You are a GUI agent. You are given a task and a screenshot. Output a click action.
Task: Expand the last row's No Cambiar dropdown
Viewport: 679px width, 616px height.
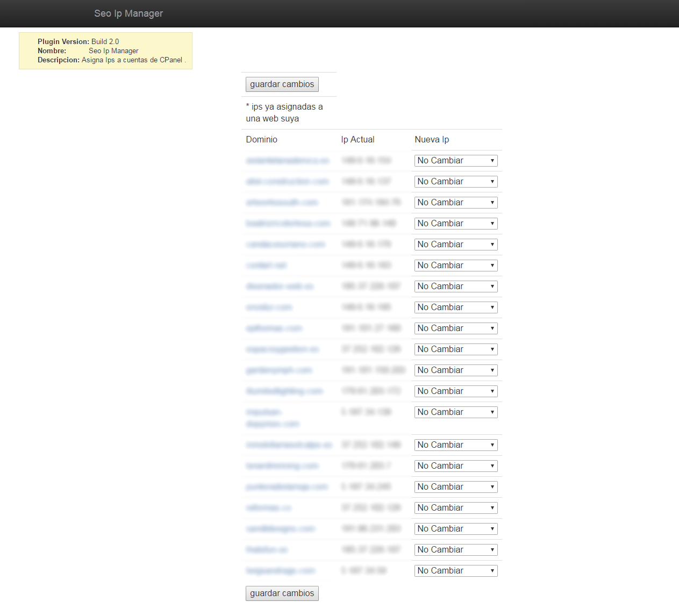pos(455,571)
